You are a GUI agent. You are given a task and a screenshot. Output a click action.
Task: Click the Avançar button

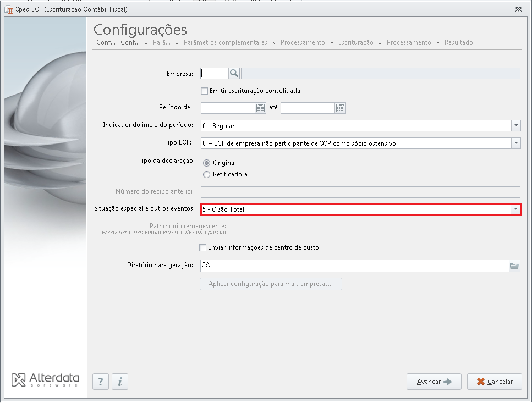(434, 382)
